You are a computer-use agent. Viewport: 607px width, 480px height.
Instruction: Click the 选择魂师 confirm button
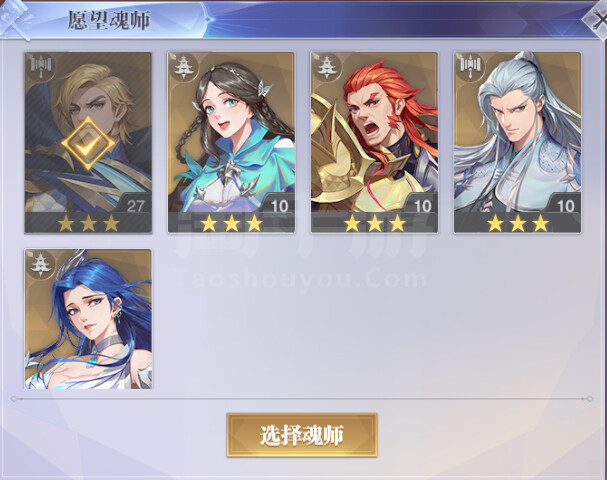pyautogui.click(x=302, y=435)
